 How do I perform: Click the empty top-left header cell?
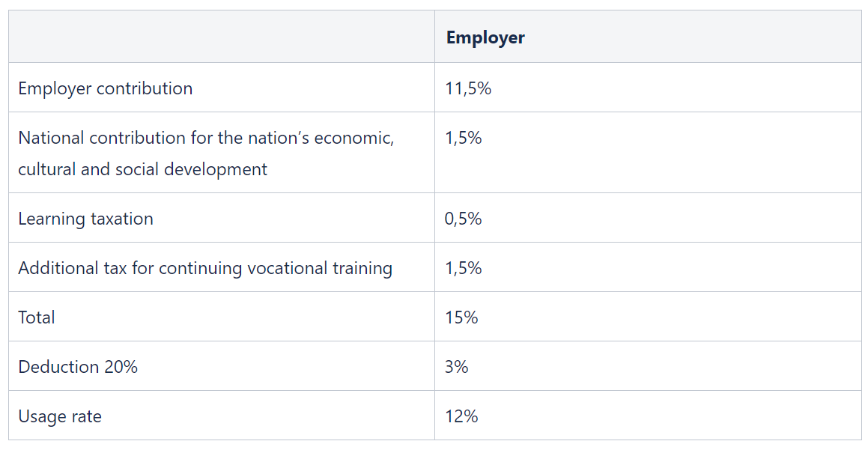[222, 37]
